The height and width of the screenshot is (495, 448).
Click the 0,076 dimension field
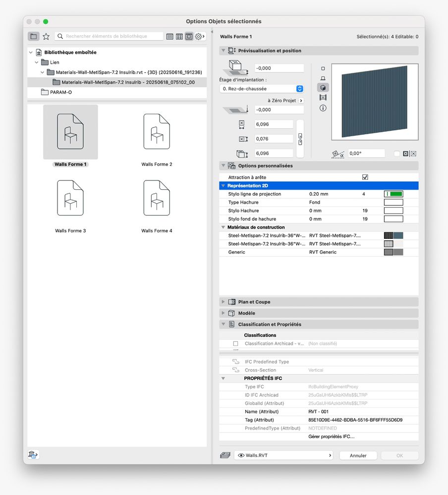(x=274, y=139)
